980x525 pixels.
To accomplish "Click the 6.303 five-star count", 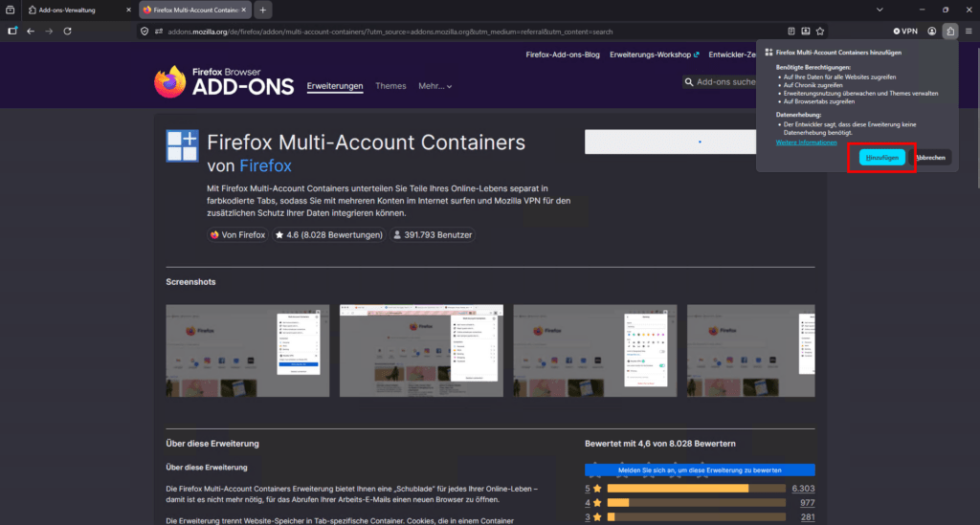I will [803, 489].
